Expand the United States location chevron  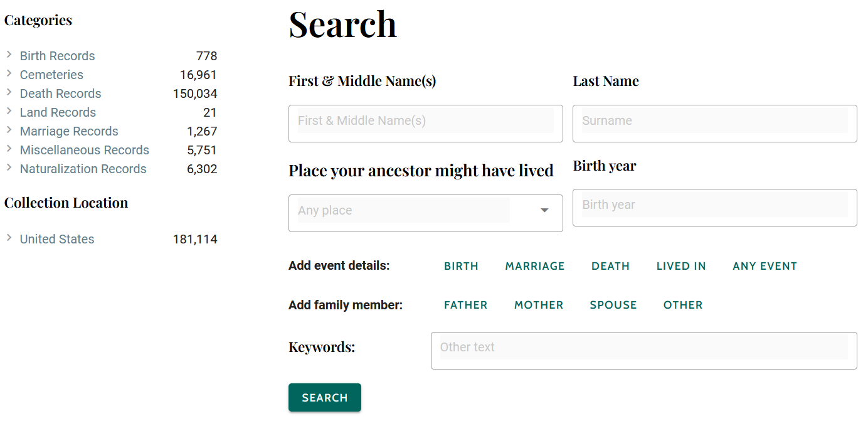[9, 238]
